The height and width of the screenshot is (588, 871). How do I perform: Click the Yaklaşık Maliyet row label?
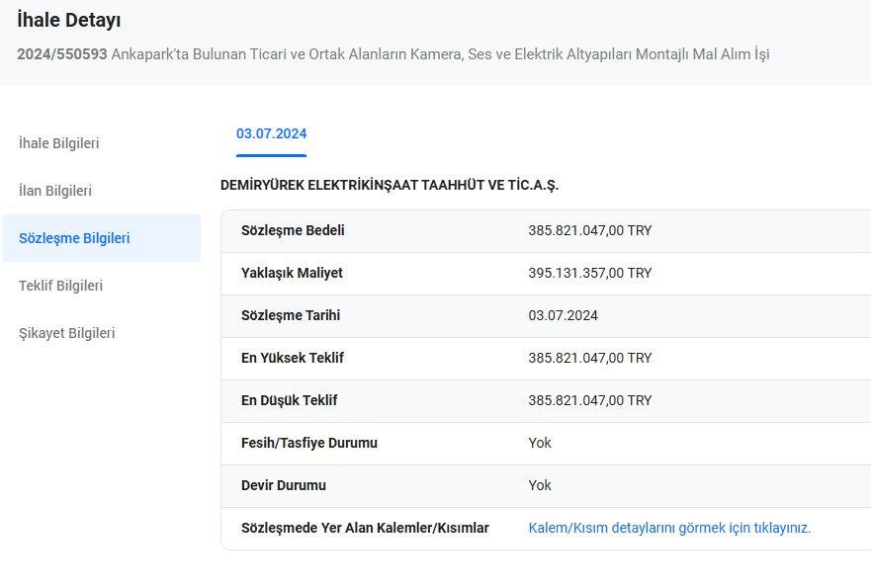pyautogui.click(x=292, y=273)
